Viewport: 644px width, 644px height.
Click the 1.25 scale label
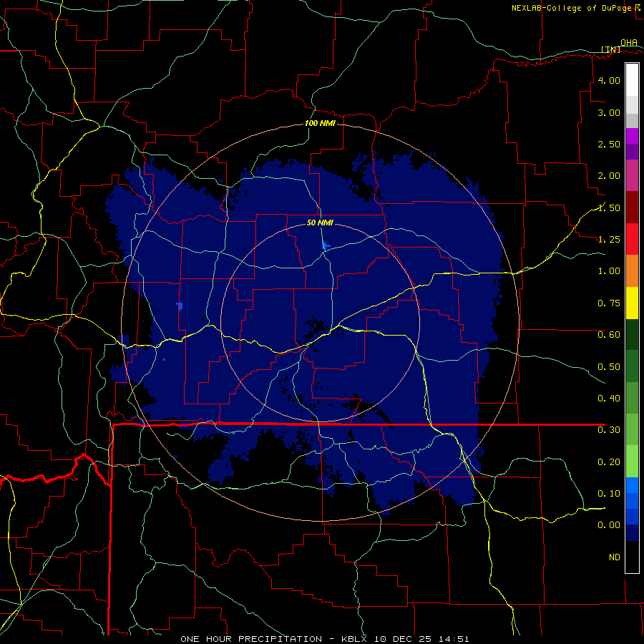[609, 240]
